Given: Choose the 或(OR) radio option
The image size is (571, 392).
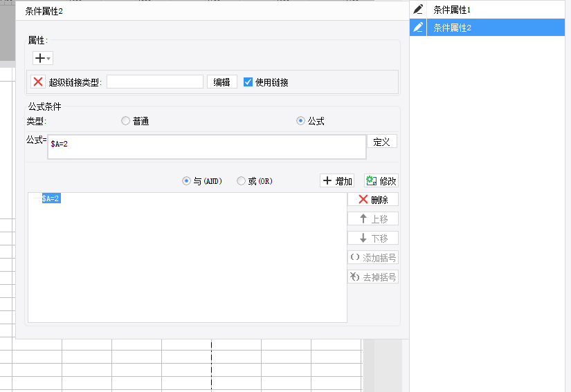Looking at the screenshot, I should [x=241, y=181].
